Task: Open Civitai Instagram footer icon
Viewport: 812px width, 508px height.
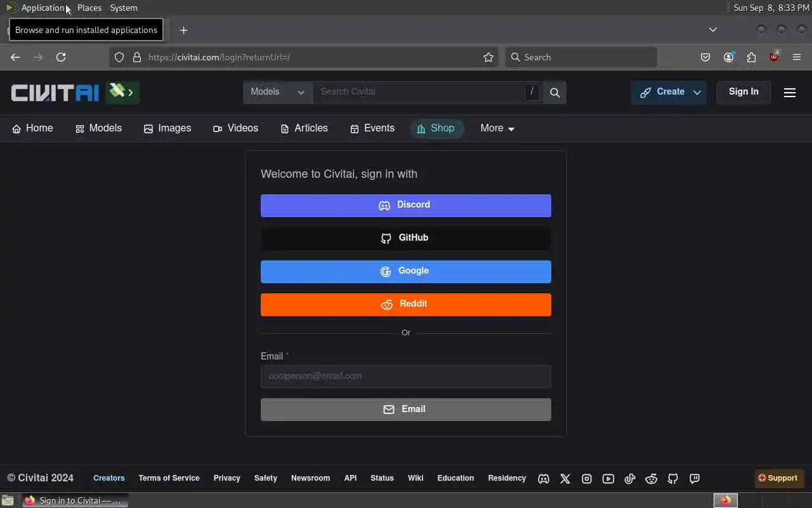Action: 587,479
